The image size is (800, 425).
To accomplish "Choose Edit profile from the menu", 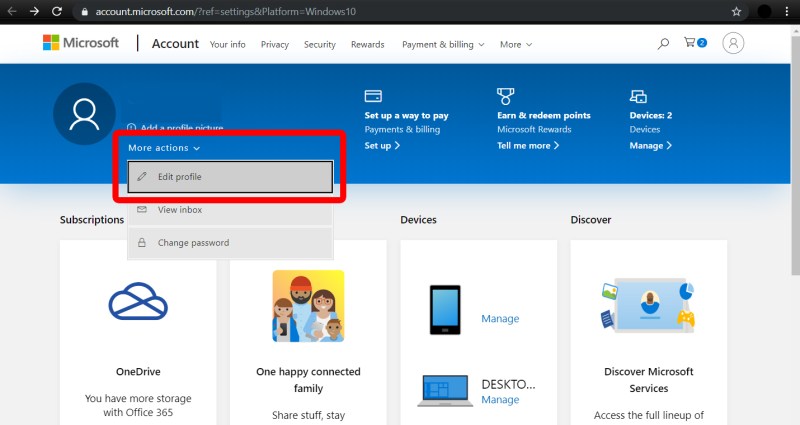I will coord(230,177).
